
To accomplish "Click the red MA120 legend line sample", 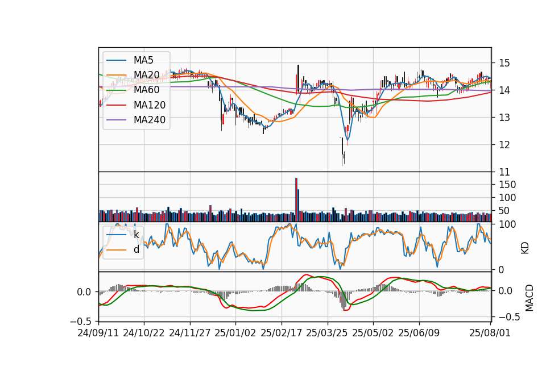I will [116, 105].
